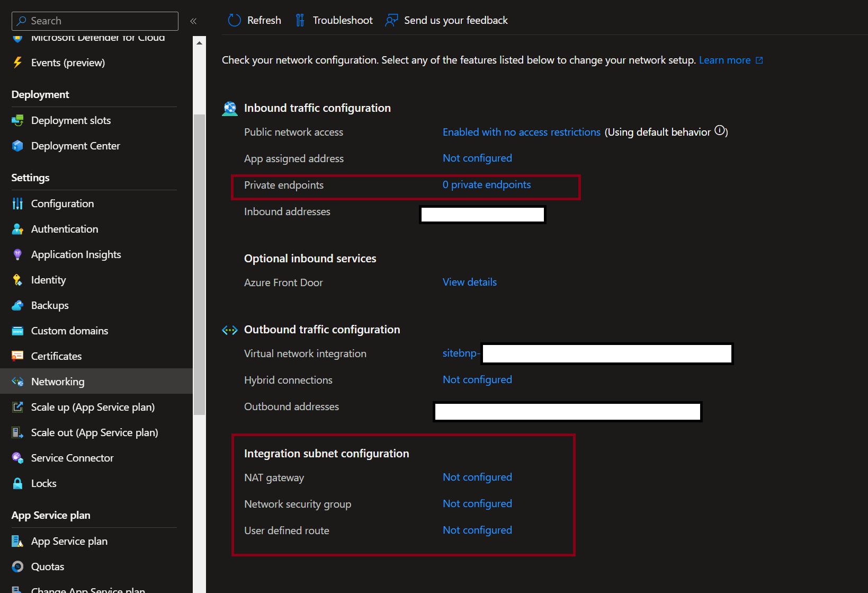Open Quotas page
The height and width of the screenshot is (593, 868).
(x=48, y=567)
